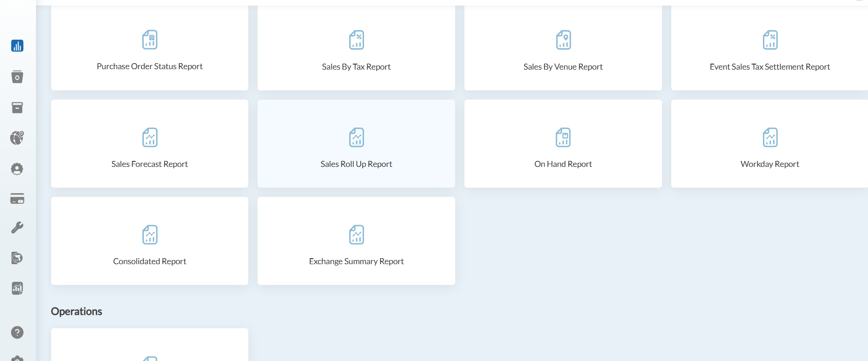Click the Sales By Tax Report icon

(x=357, y=40)
